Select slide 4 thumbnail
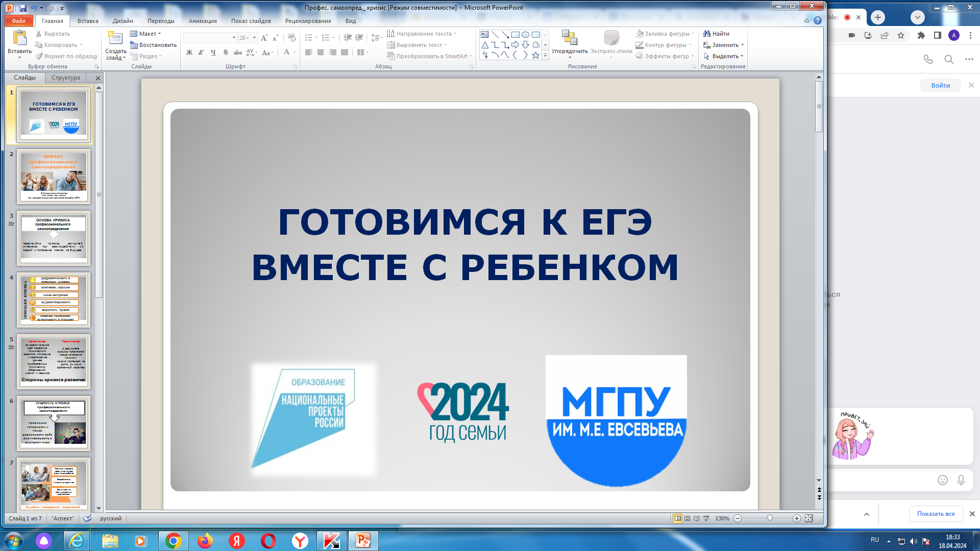 click(54, 299)
